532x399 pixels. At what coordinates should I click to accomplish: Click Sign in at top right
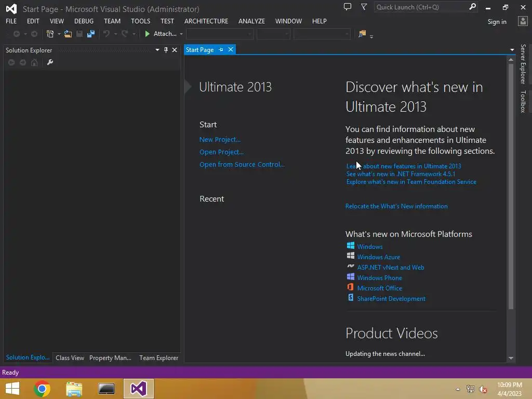tap(497, 22)
